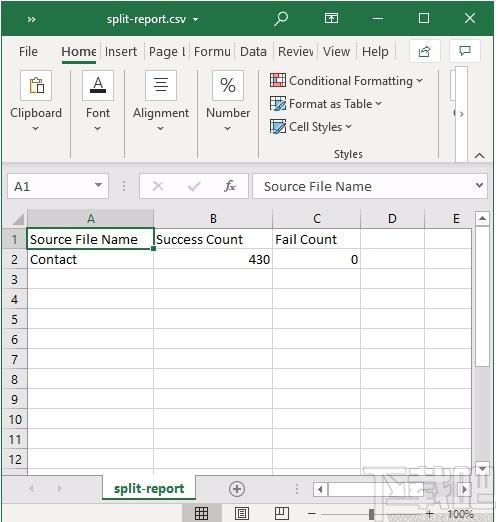
Task: Open the Insert ribbon tab
Action: coord(121,52)
